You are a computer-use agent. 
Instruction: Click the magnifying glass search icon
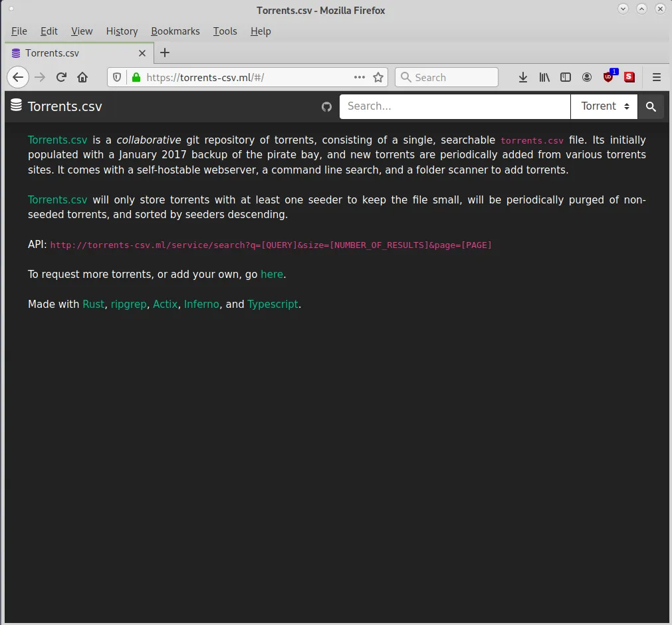pos(651,106)
